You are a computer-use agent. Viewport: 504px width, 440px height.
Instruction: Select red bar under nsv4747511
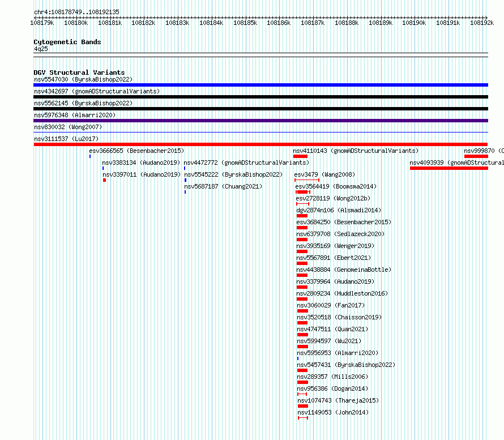tap(302, 335)
